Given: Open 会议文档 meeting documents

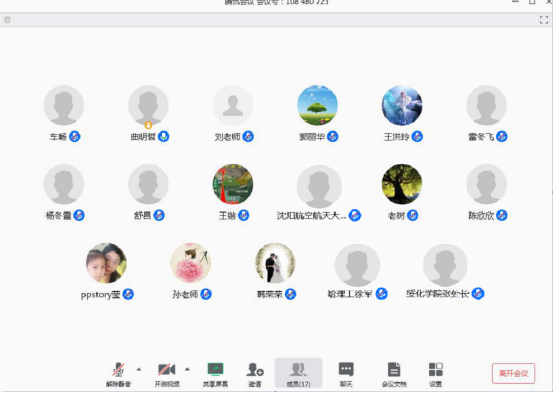Looking at the screenshot, I should pyautogui.click(x=394, y=374).
